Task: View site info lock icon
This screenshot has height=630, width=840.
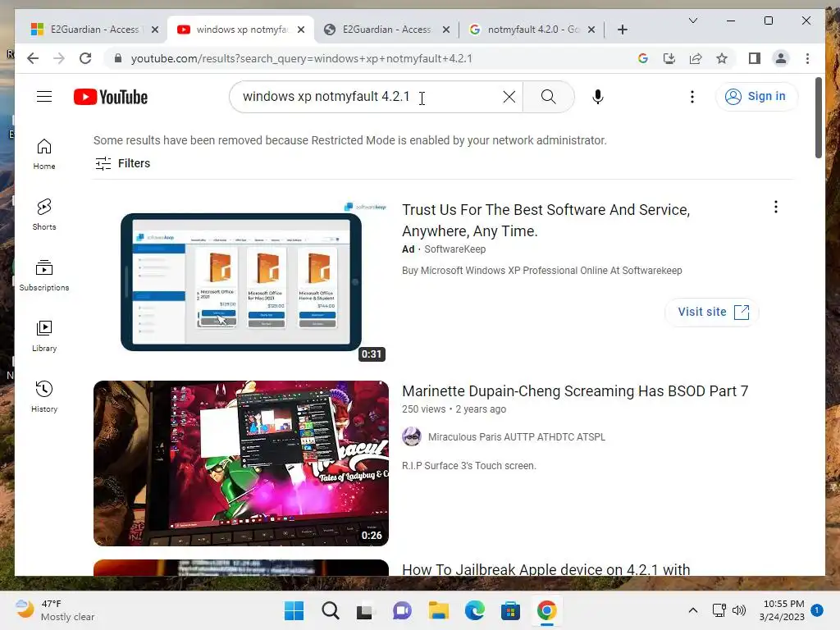Action: coord(118,58)
